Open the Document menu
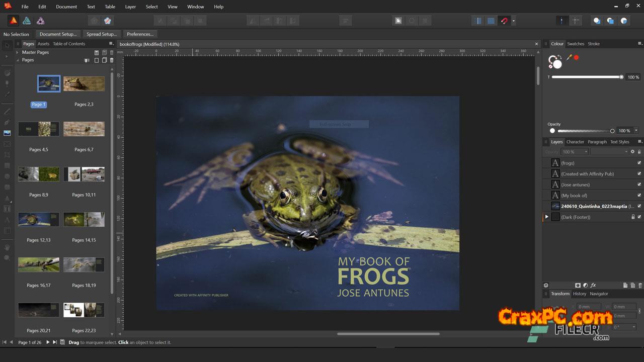 pos(66,7)
